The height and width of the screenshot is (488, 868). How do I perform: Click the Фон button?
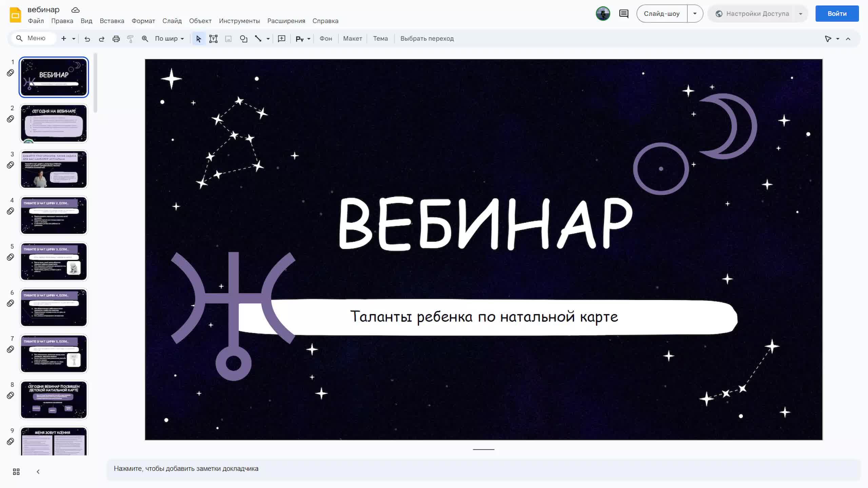click(325, 39)
